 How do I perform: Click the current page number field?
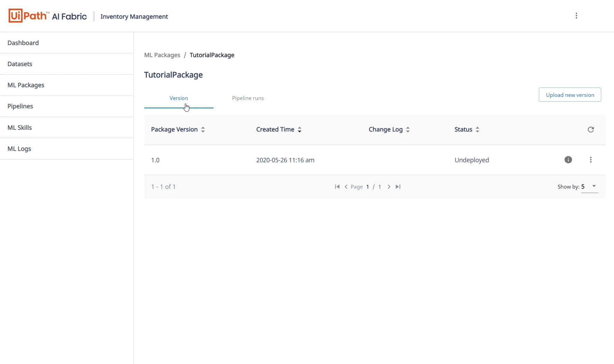click(368, 187)
